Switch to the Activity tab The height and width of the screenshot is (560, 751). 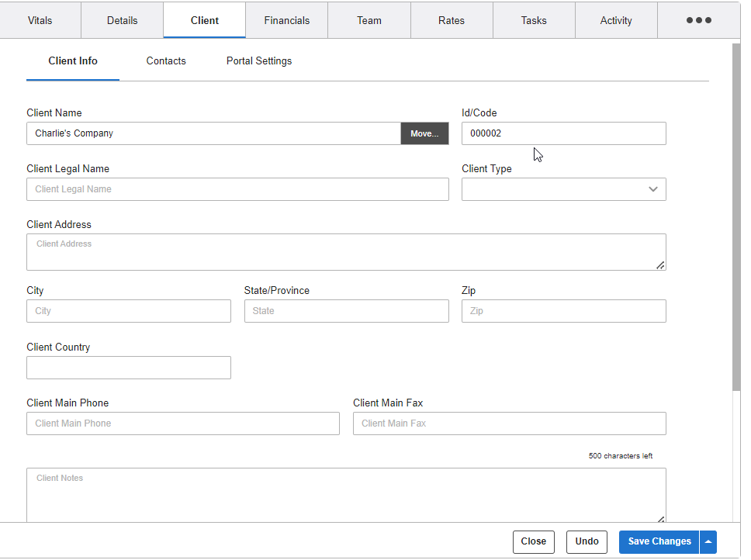coord(615,20)
